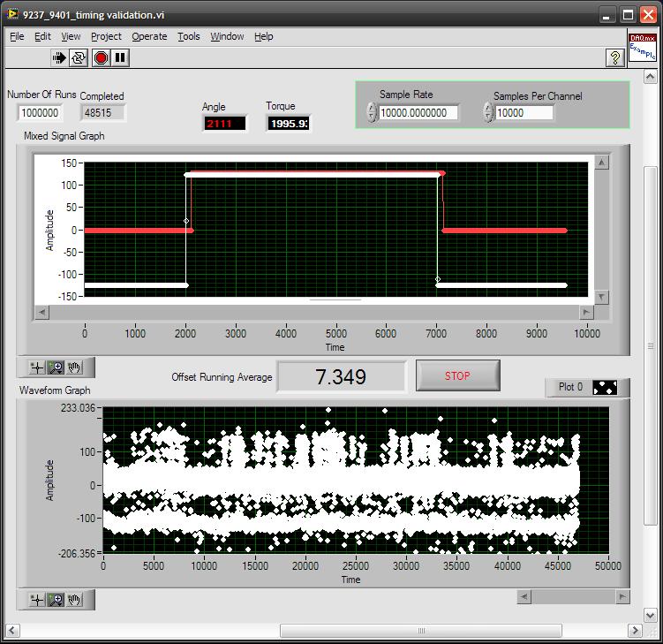Select the pan hand tool in Waveform Graph palette
663x644 pixels.
click(74, 600)
